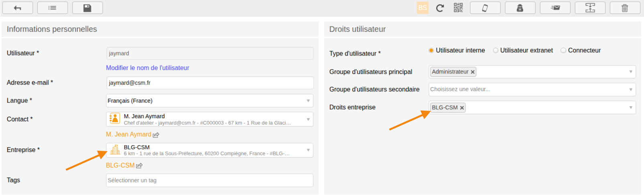Viewport: 644px width, 195px height.
Task: Remove the Administrateur group tag
Action: pyautogui.click(x=473, y=72)
